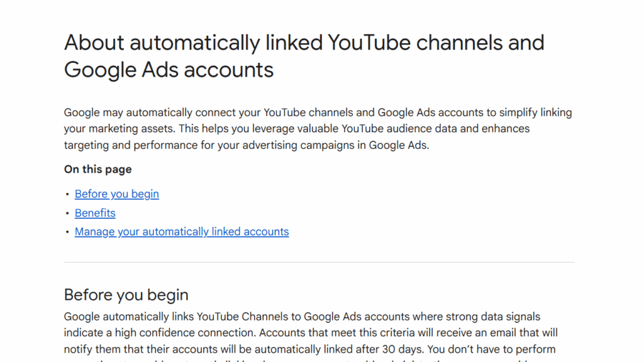
Task: Open "Manage your automatically linked accounts" link
Action: pyautogui.click(x=182, y=232)
